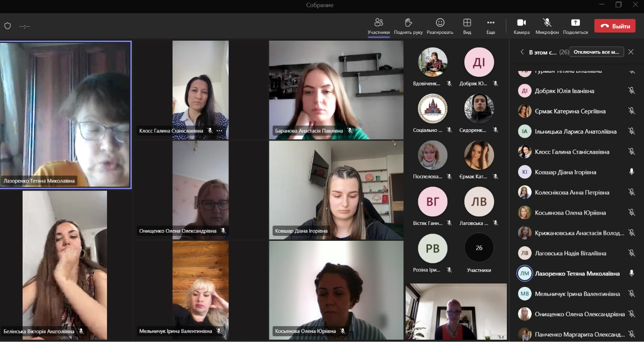The width and height of the screenshot is (644, 342).
Task: Turn on the Камера camera
Action: coord(522,26)
